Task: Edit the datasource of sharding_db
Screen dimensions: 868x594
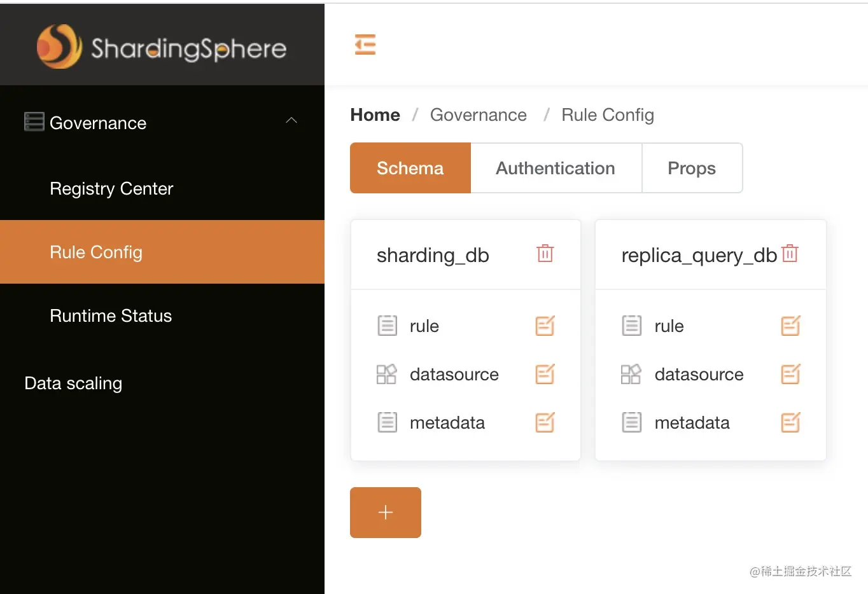Action: 545,374
